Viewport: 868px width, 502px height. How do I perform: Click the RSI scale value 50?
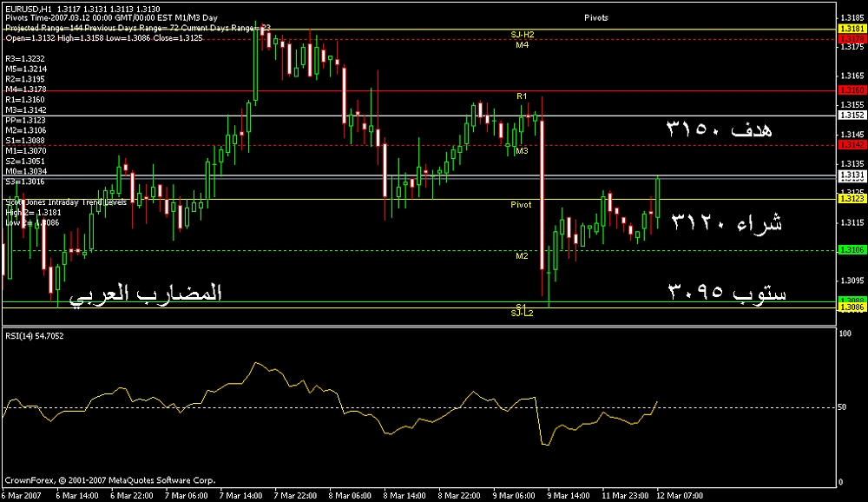[843, 407]
